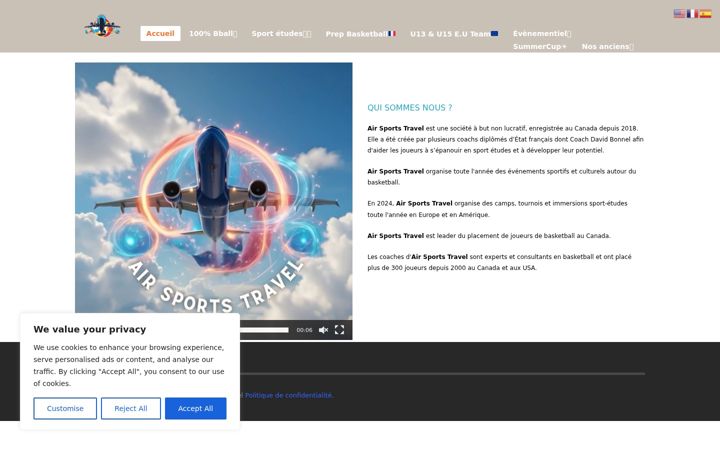Click the We value your privacy heading

(x=90, y=329)
